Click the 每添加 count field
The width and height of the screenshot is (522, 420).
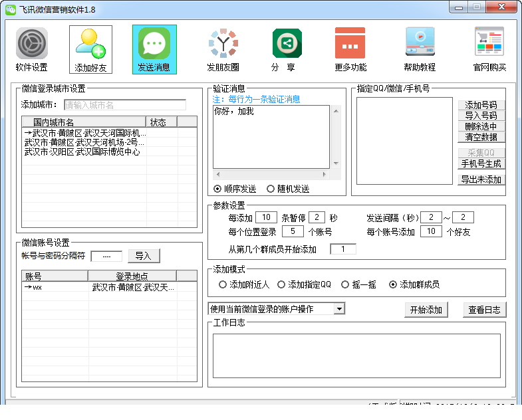(266, 218)
